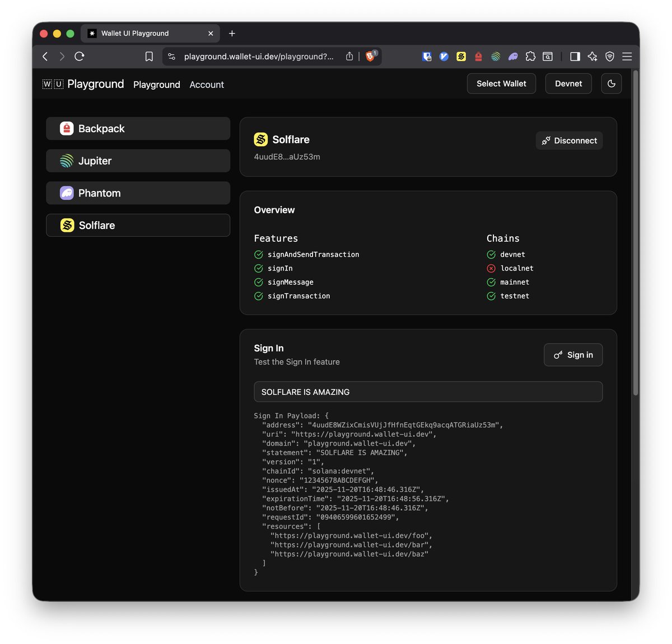
Task: Click the page vertical scrollbar
Action: [636, 233]
